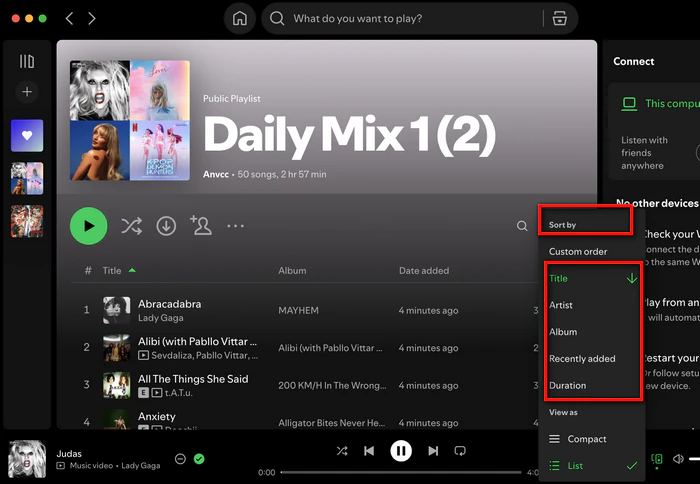700x484 pixels.
Task: Open t.A.T.u. artist link
Action: click(179, 393)
